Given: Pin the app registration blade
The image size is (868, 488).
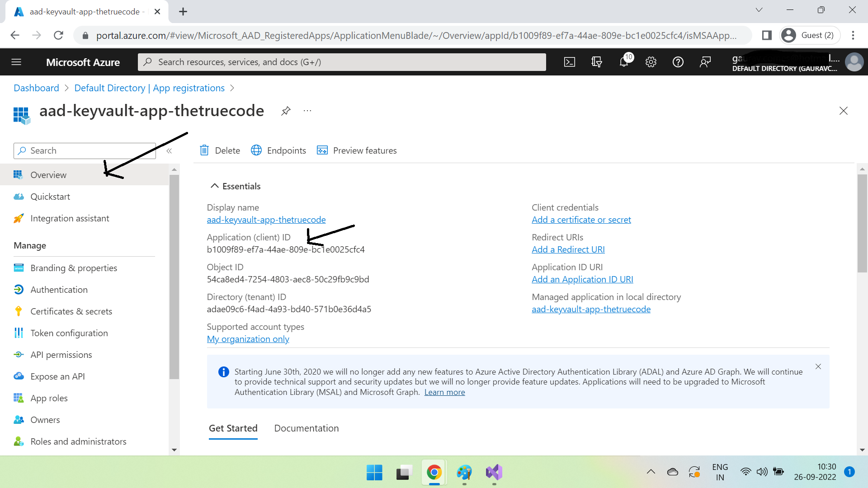Looking at the screenshot, I should [x=286, y=111].
